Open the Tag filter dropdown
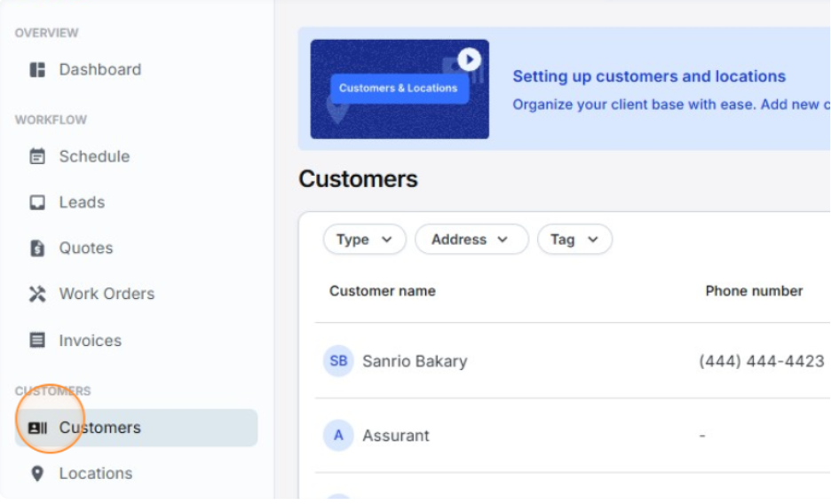831x504 pixels. coord(574,240)
